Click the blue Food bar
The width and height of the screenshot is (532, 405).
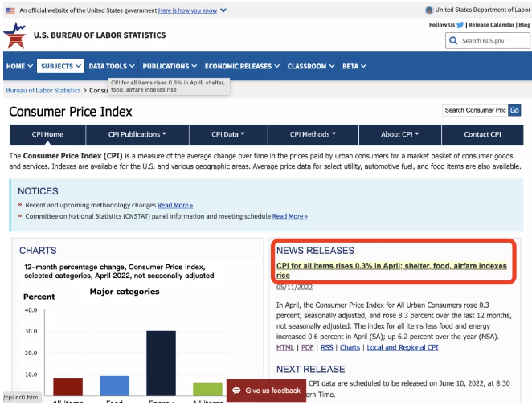click(x=114, y=386)
